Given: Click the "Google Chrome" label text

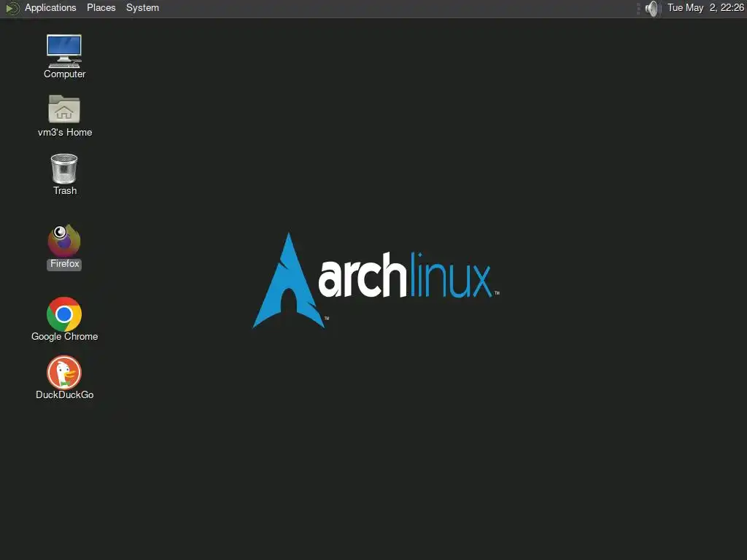Looking at the screenshot, I should (65, 337).
